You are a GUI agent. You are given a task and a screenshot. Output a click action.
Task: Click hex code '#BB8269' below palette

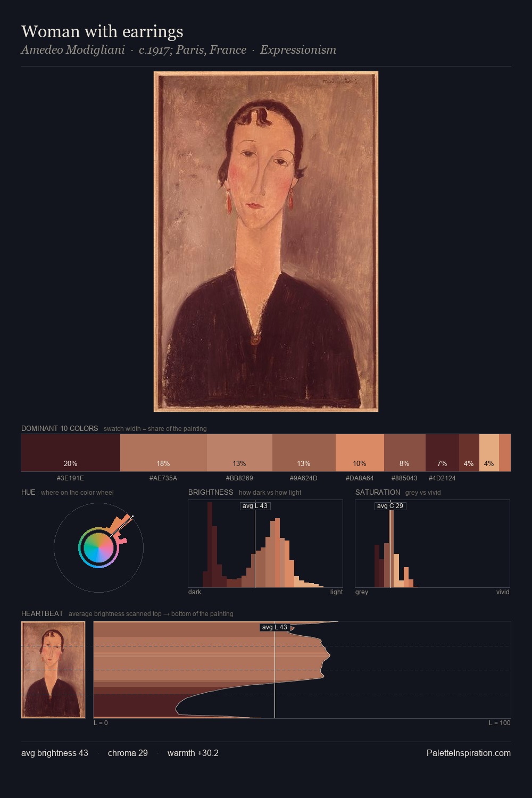point(239,478)
